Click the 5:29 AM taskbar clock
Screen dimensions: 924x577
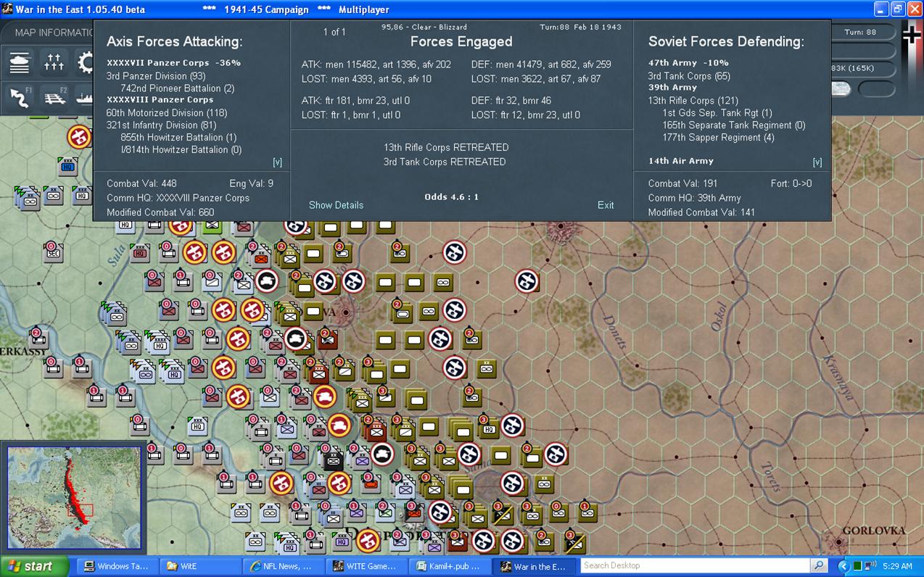(898, 566)
